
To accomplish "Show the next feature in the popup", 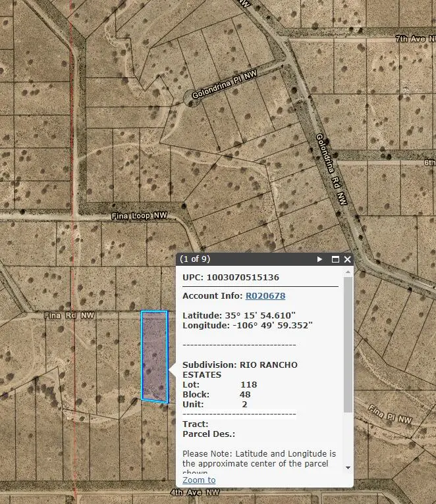I will pos(320,259).
